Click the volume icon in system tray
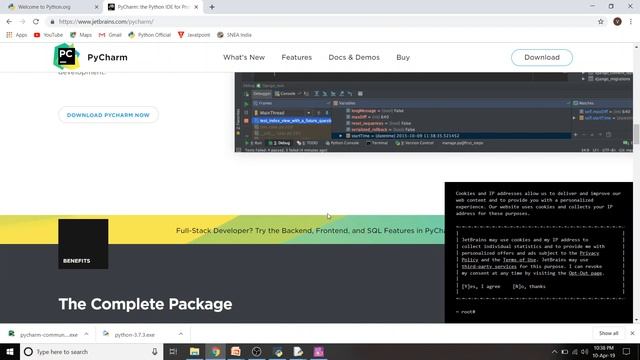The image size is (640, 360). 584,352
